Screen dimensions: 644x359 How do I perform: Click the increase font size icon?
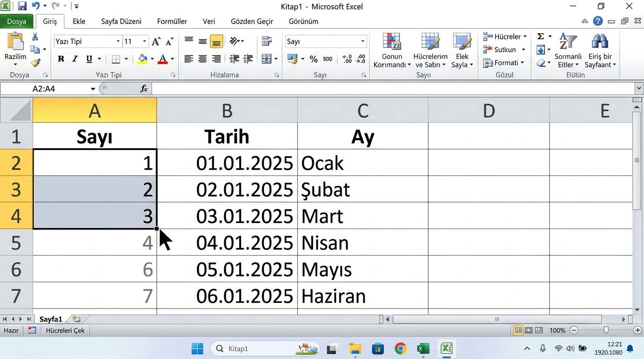(156, 42)
